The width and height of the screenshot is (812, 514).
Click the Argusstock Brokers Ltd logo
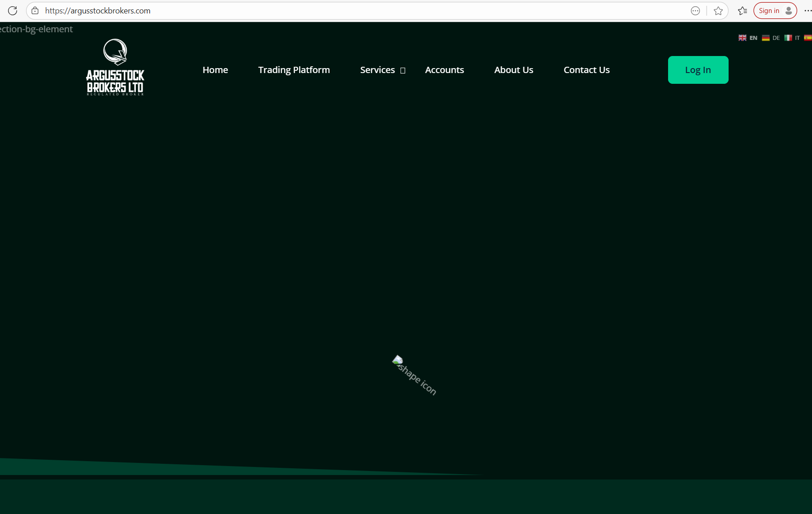115,67
